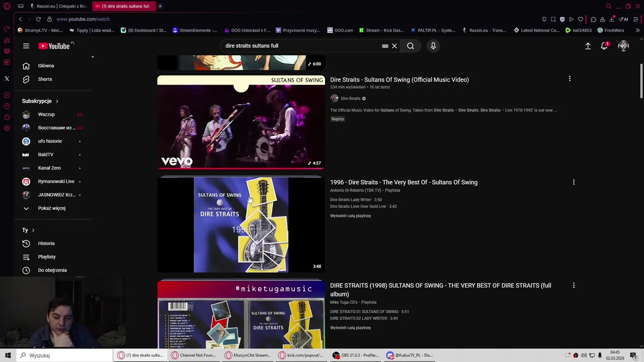The image size is (644, 362).
Task: Expand the Subskrypcje section arrow
Action: tap(57, 101)
